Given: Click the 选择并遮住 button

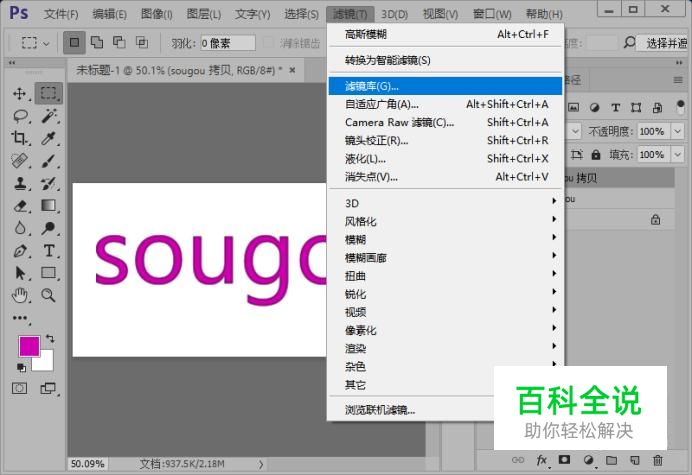Looking at the screenshot, I should point(664,43).
